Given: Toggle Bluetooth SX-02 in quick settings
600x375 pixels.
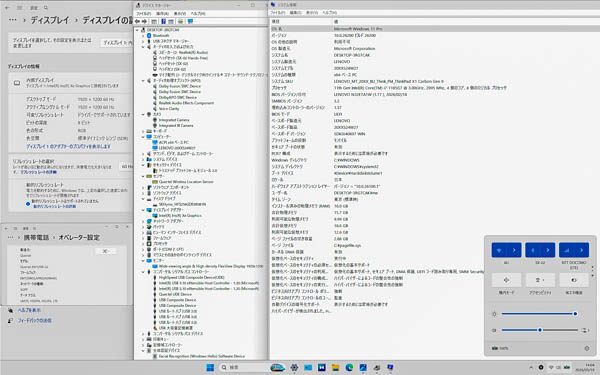Looking at the screenshot, I should click(533, 250).
